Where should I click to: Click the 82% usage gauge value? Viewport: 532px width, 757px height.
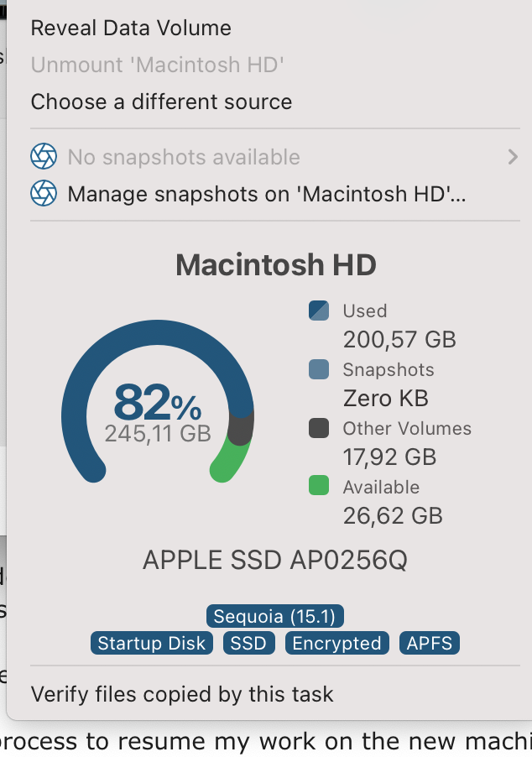point(158,402)
